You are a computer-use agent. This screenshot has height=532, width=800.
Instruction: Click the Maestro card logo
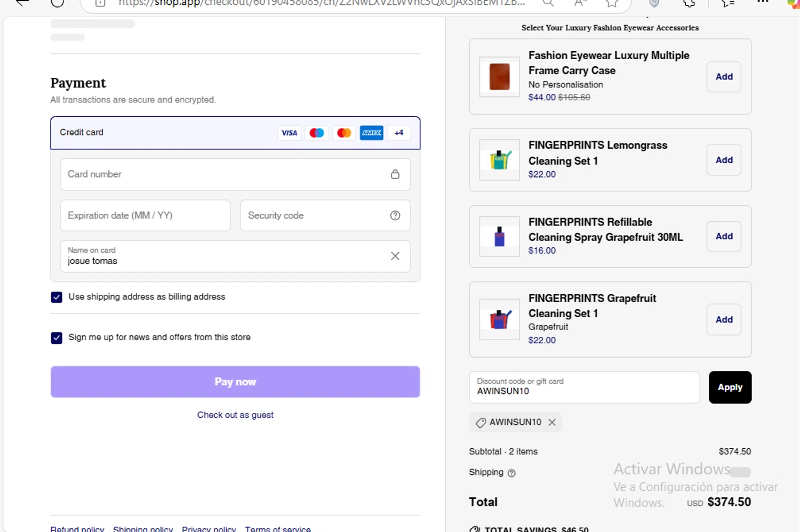317,133
